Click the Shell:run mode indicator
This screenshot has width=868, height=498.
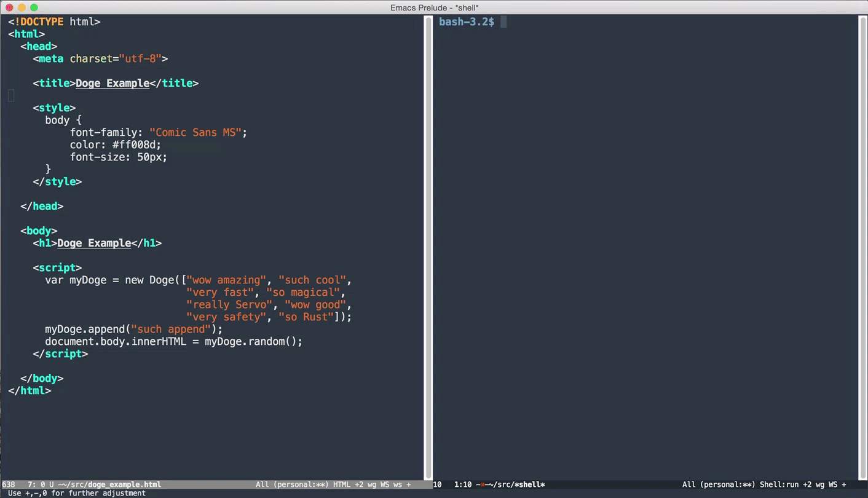[x=779, y=484]
